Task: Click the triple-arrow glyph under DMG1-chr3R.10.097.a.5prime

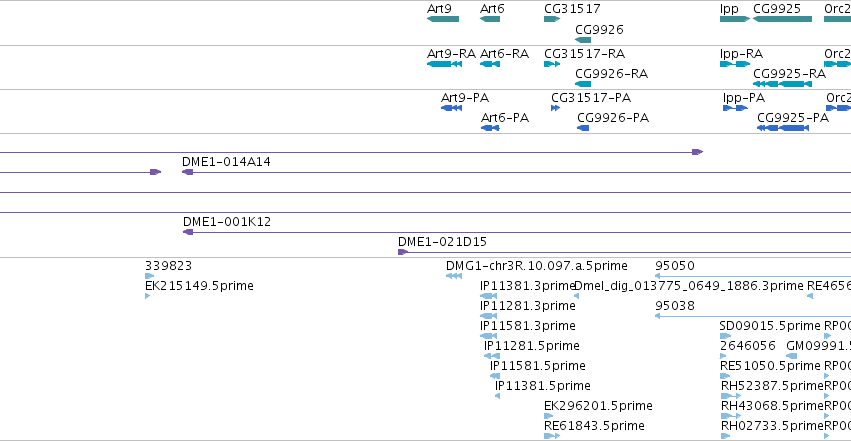Action: click(454, 276)
